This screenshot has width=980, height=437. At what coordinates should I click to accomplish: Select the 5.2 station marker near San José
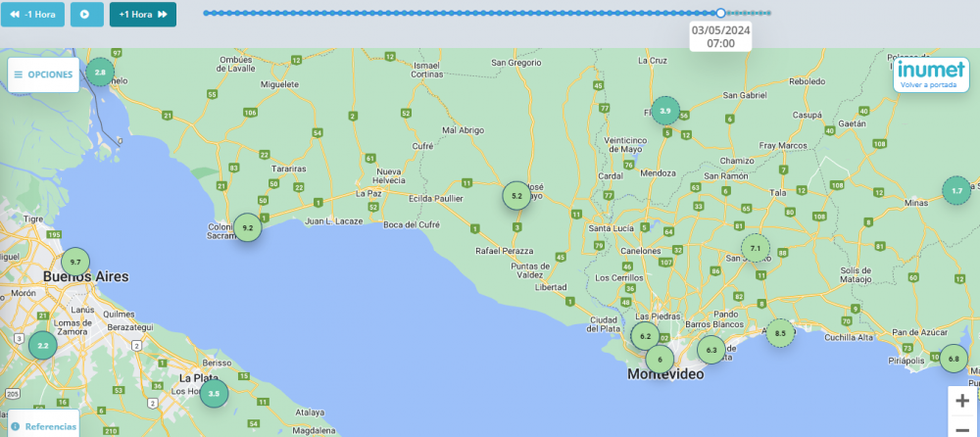516,196
